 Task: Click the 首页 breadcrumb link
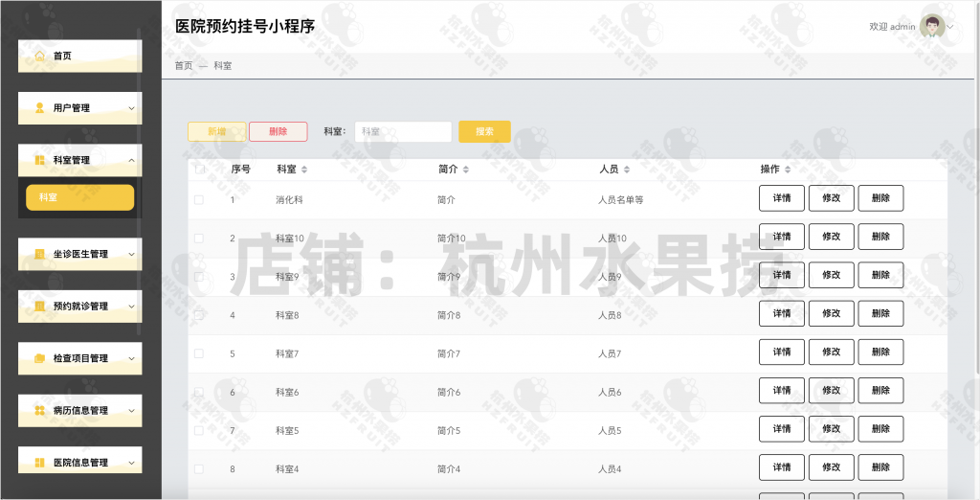pyautogui.click(x=184, y=66)
